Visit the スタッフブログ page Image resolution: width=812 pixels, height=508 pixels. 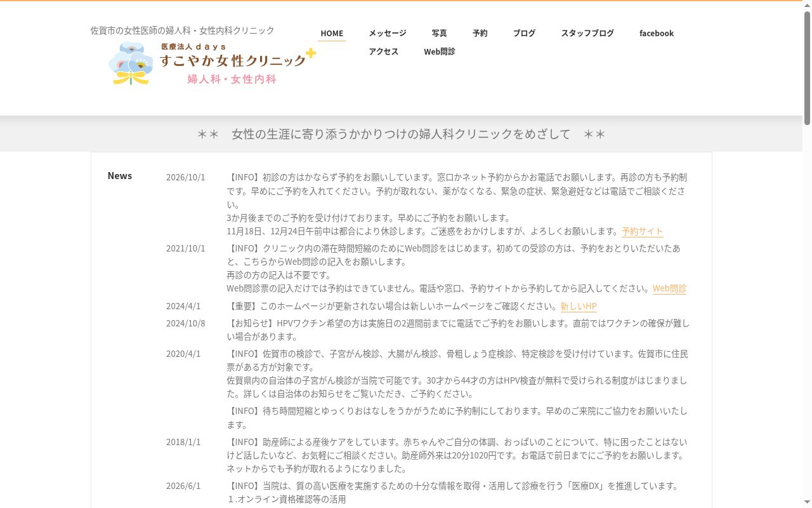[587, 33]
